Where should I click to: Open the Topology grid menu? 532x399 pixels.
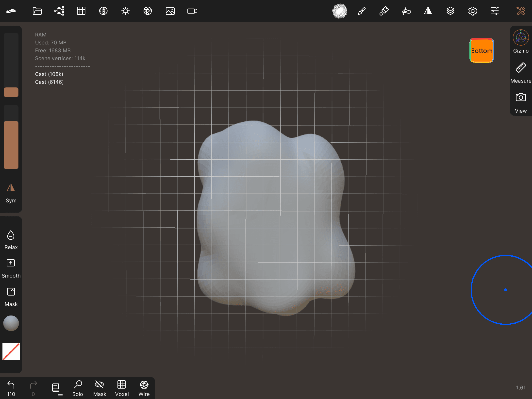click(x=81, y=11)
